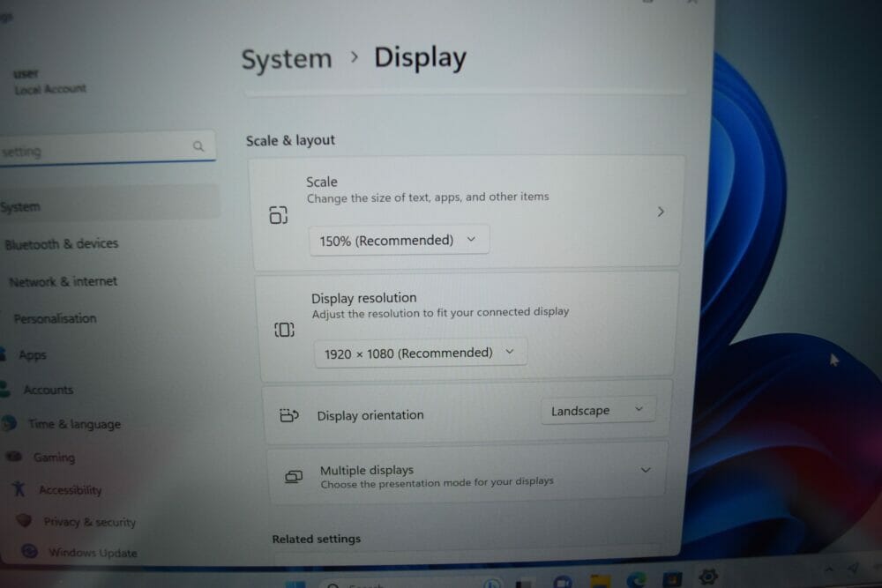Show hidden icons with the tray chevron

[x=829, y=569]
